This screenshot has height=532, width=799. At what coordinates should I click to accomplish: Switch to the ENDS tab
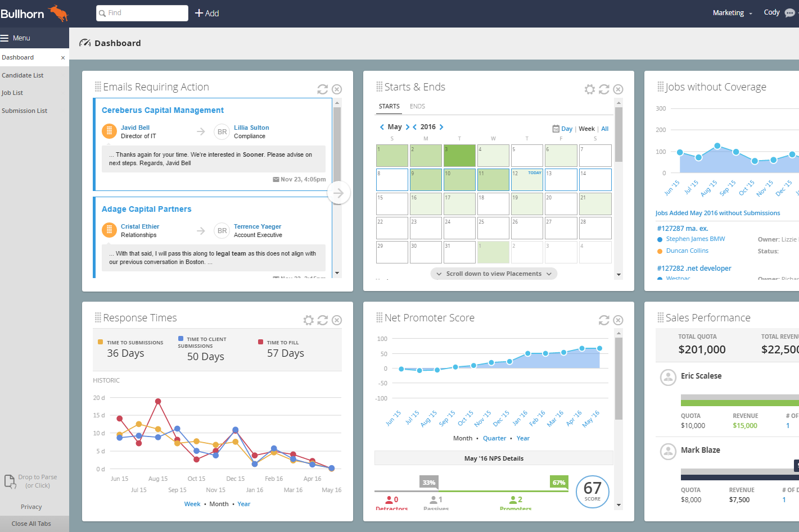click(x=417, y=106)
